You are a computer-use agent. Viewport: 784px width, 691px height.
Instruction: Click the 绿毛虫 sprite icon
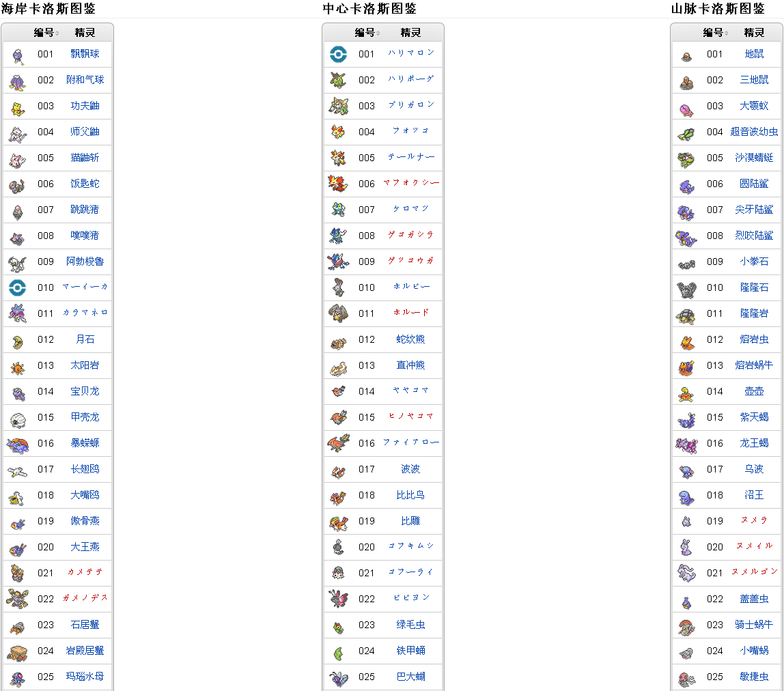(338, 625)
